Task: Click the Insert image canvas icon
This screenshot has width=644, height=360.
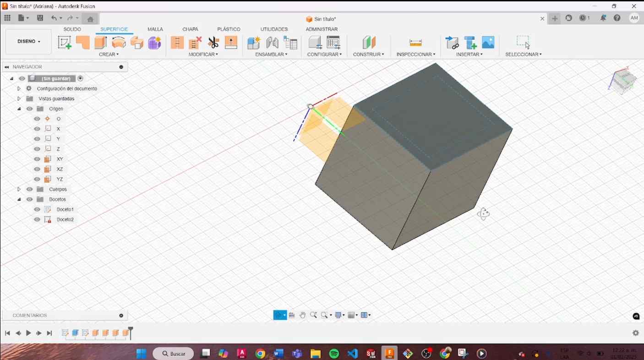Action: [x=488, y=43]
